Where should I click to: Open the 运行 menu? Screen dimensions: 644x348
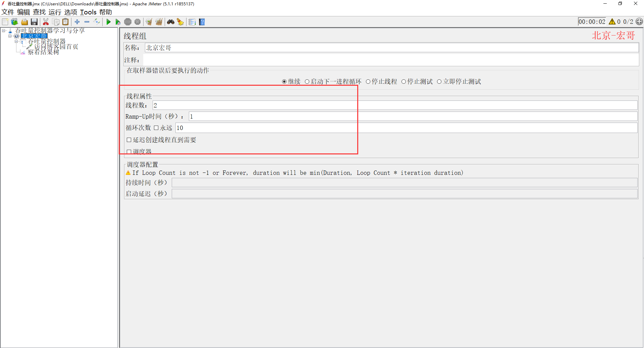(x=55, y=12)
